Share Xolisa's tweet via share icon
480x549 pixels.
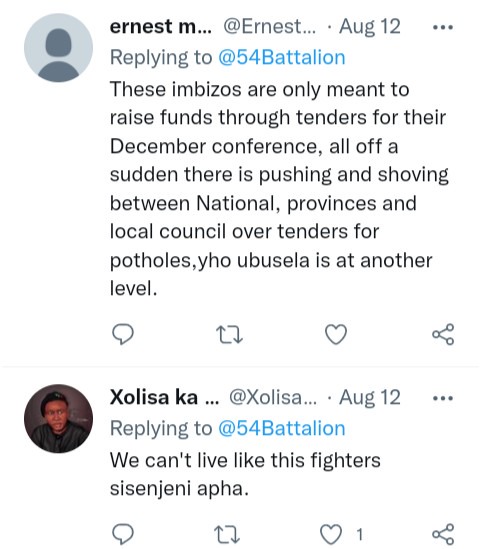coord(443,534)
